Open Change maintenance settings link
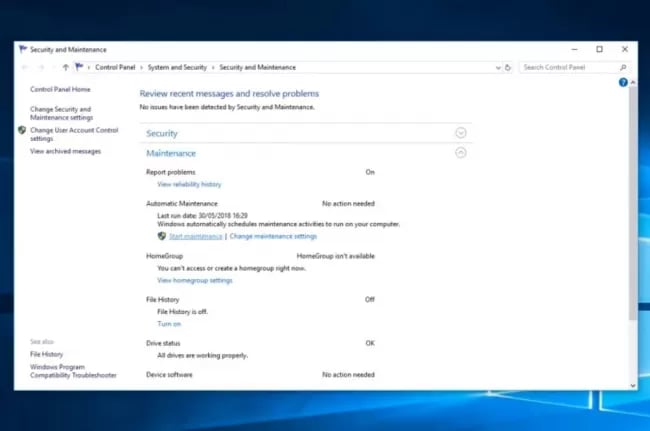 point(273,236)
